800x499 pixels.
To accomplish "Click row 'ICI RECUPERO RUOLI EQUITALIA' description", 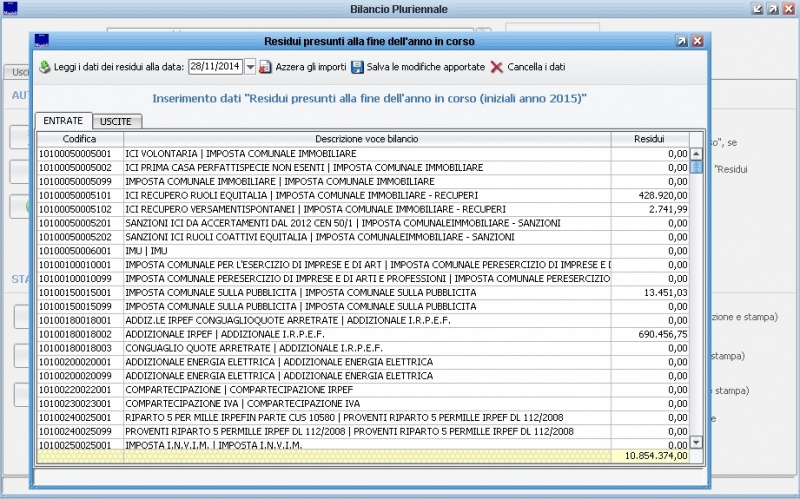I will (x=367, y=195).
